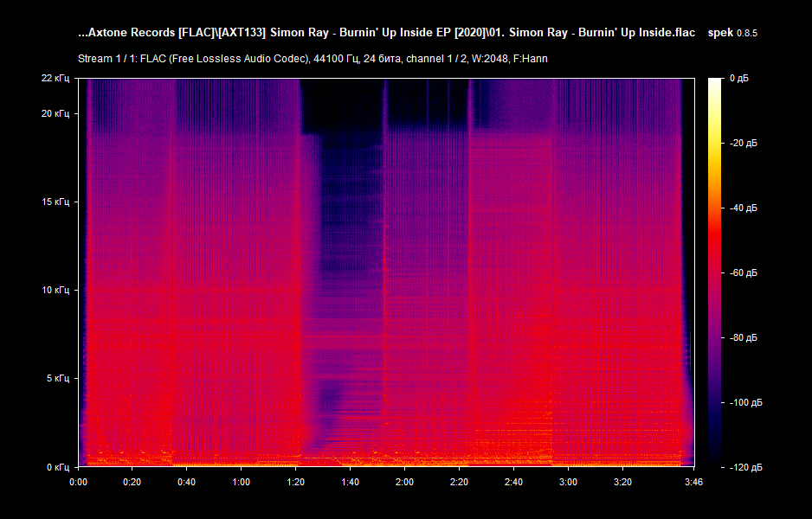Click the 22 кГц frequency axis label
The width and height of the screenshot is (812, 519).
click(54, 79)
